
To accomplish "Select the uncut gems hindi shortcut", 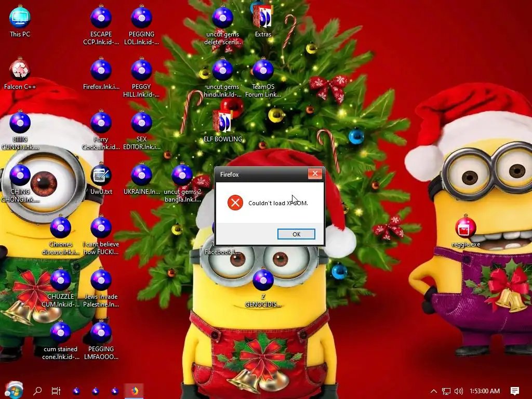I will (x=222, y=78).
